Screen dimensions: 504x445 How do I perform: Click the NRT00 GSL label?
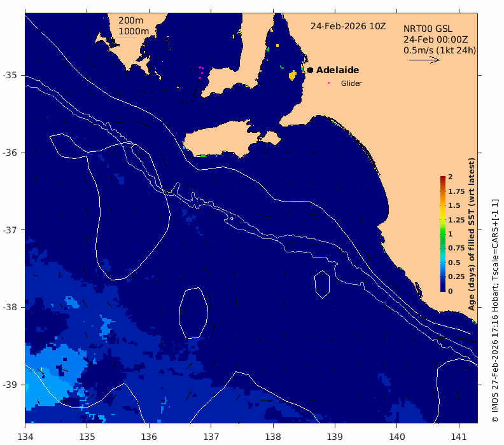[x=428, y=29]
